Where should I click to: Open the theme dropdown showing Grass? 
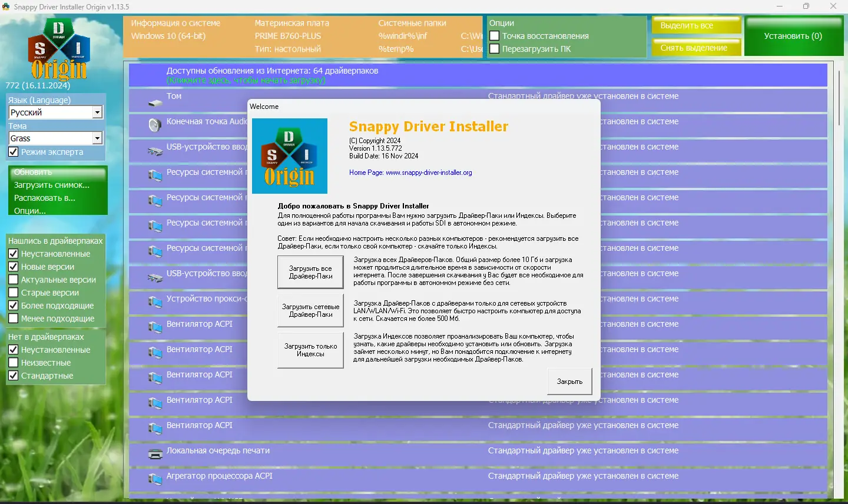point(56,138)
